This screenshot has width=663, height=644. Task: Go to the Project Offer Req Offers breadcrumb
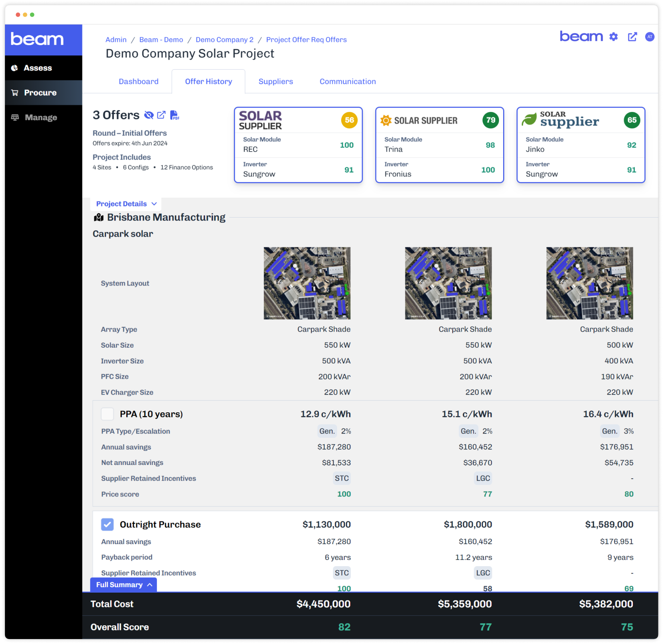coord(306,40)
